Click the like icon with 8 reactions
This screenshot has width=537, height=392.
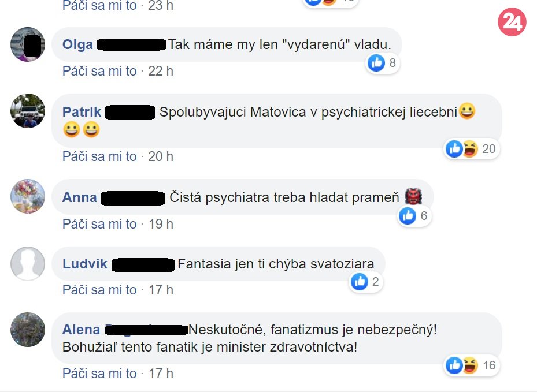376,62
